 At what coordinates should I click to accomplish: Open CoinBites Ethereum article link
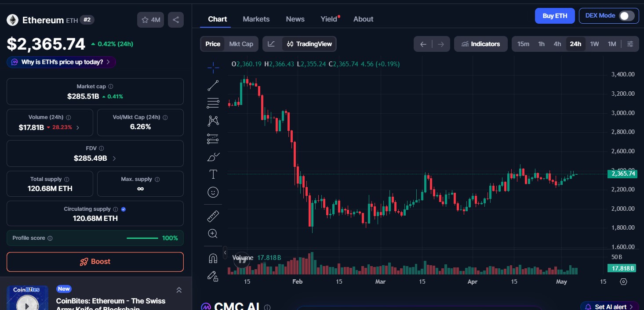[x=111, y=304]
